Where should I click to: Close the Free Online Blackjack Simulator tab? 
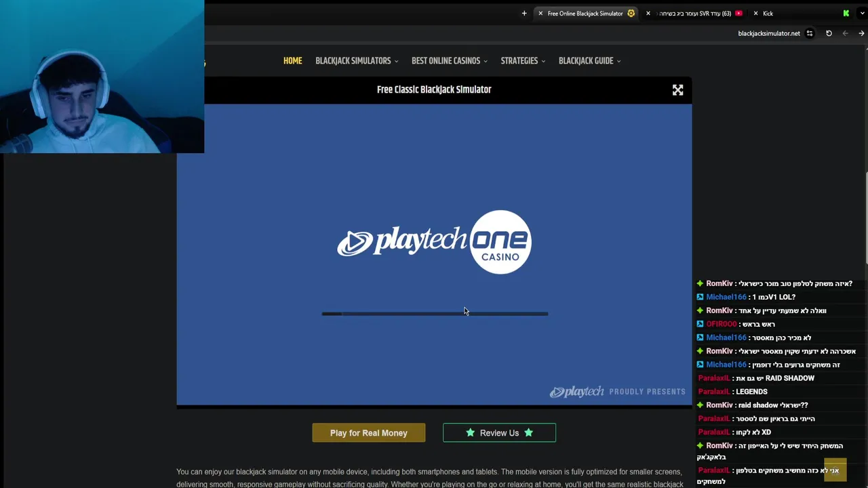tap(540, 14)
